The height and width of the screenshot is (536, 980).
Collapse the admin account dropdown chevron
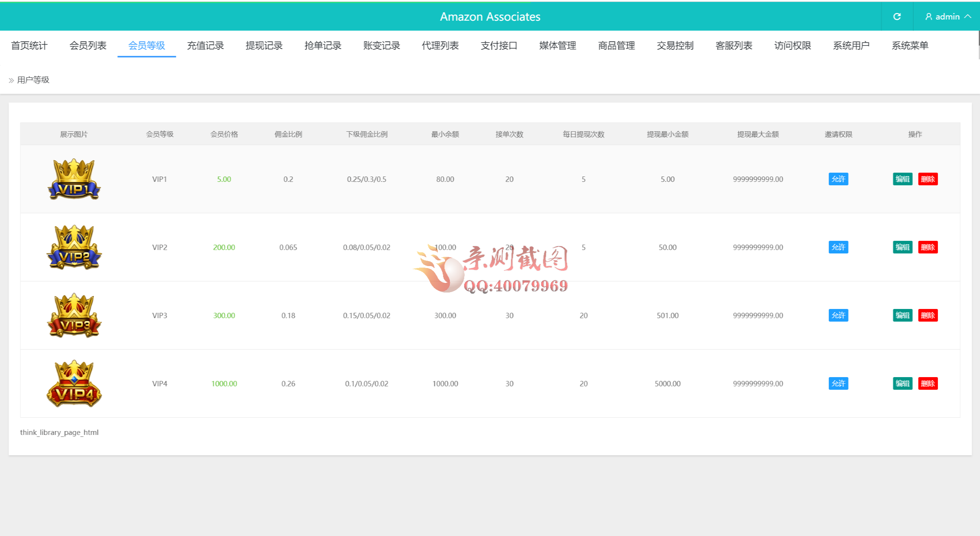[x=969, y=16]
